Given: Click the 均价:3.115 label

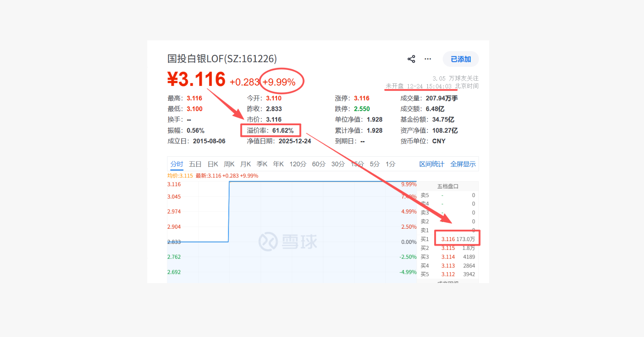Looking at the screenshot, I should point(180,175).
